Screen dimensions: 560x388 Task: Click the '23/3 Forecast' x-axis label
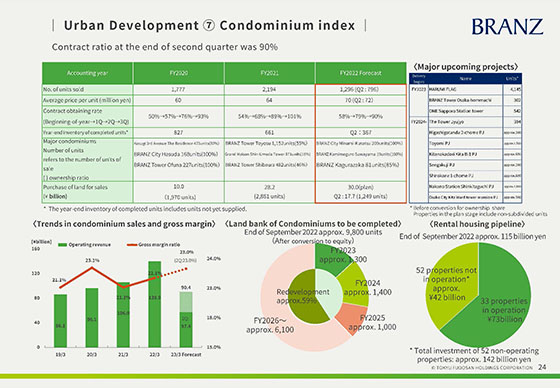(186, 354)
